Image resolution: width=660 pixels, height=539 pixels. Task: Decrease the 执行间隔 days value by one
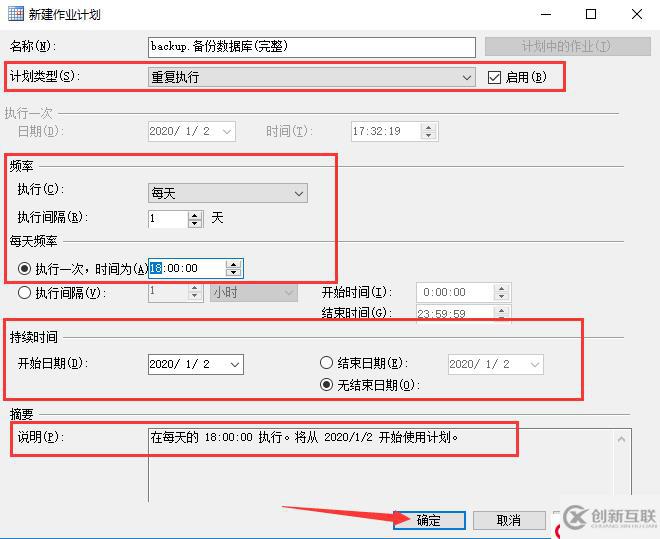point(194,223)
